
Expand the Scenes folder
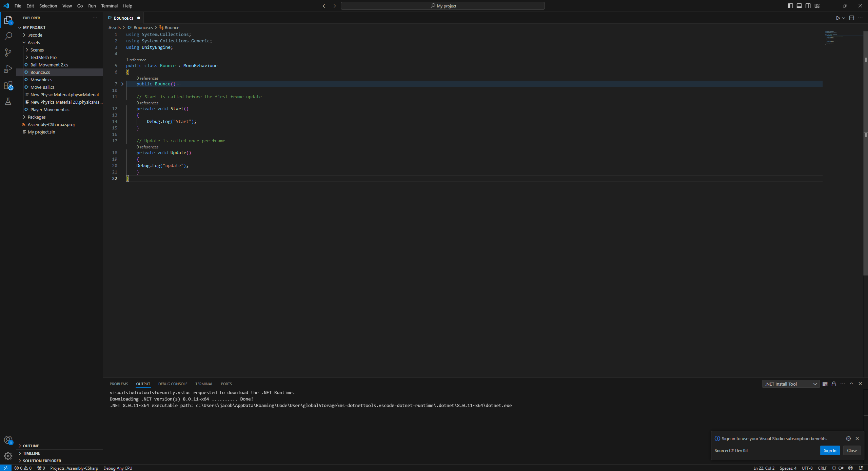tap(59, 50)
